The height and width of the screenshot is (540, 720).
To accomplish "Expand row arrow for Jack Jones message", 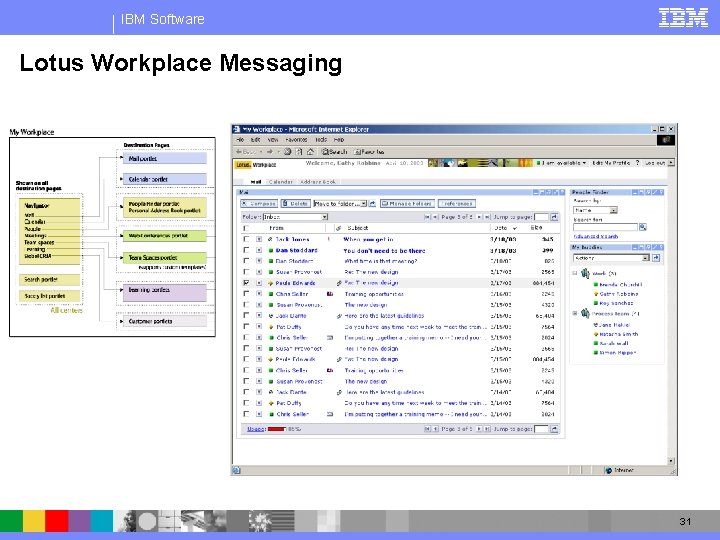I will coord(259,239).
